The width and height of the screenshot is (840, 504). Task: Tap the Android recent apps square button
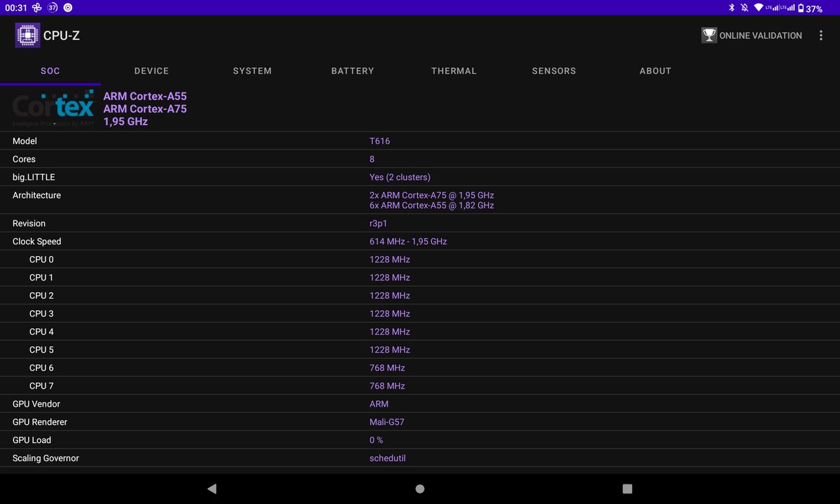627,489
